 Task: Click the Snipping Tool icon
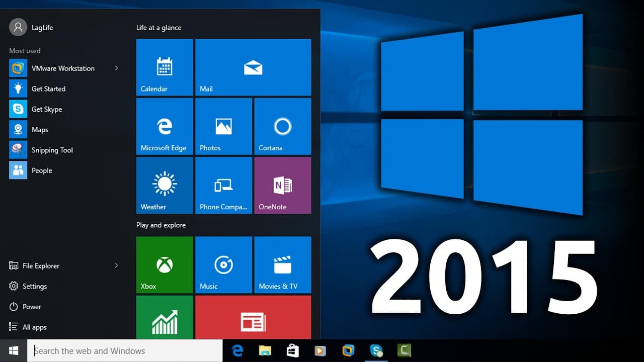[x=18, y=150]
